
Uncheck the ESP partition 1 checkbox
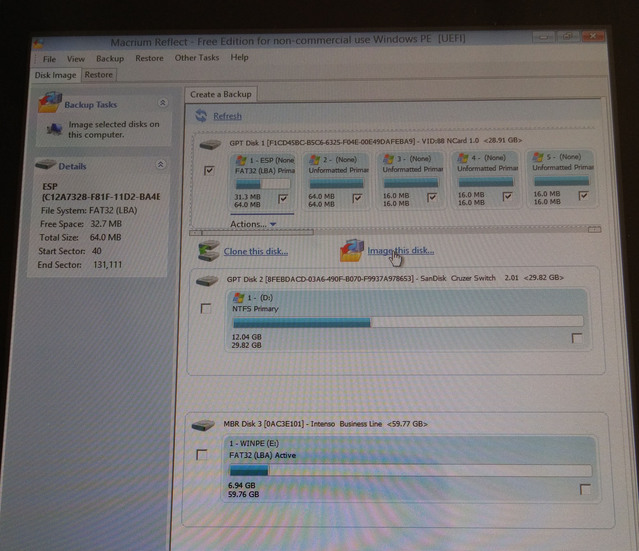coord(283,199)
